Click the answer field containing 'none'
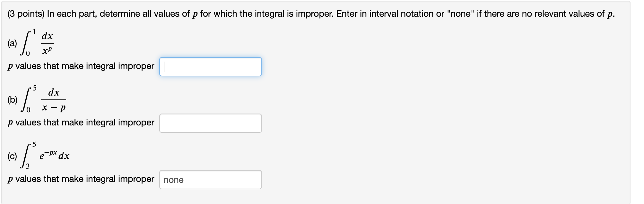 click(210, 180)
